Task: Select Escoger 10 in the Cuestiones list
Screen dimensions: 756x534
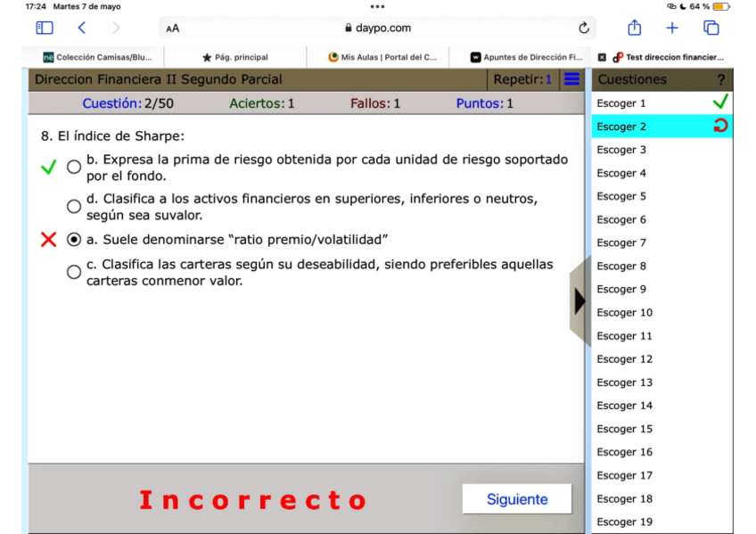Action: click(624, 312)
